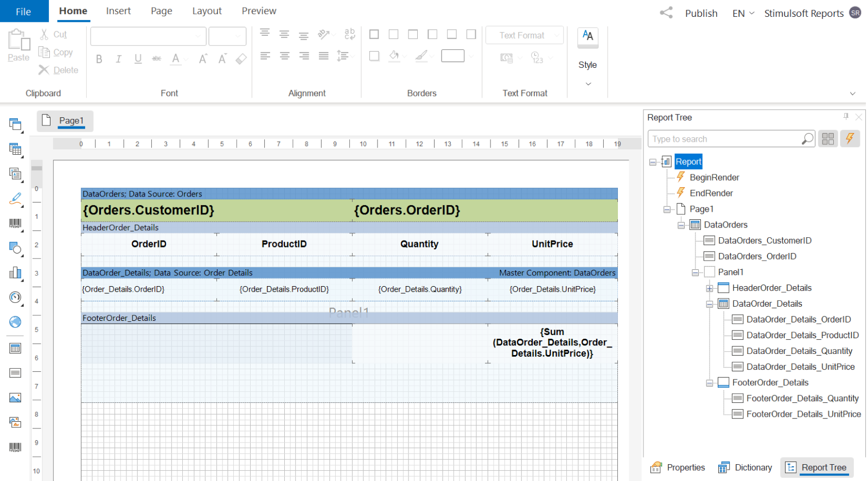Open the shapes toolbox category
Viewport: 868px width, 481px height.
pos(15,248)
